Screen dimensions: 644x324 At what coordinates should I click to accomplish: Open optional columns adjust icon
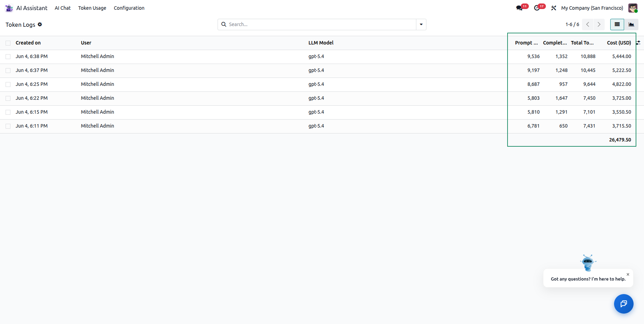point(638,43)
